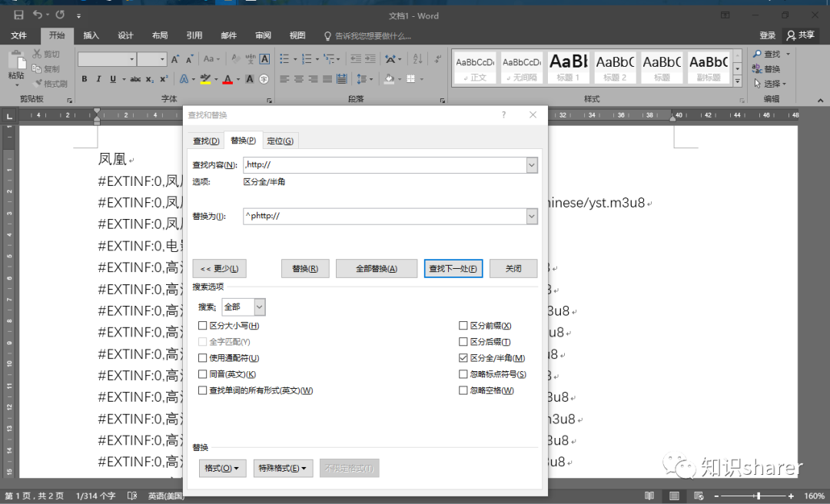Open the 审阅 ribbon tab
The width and height of the screenshot is (830, 504).
coord(263,35)
